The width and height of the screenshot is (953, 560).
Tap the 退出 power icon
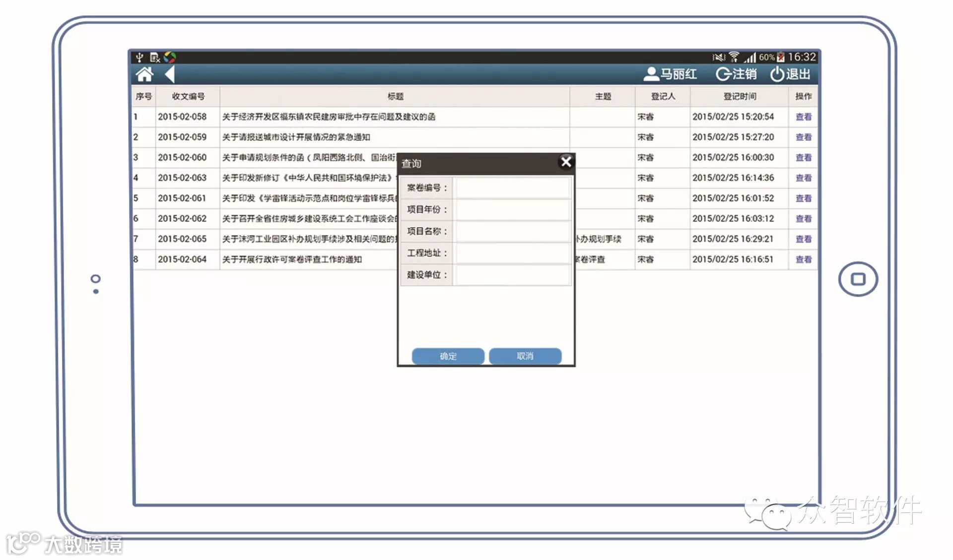[x=777, y=74]
